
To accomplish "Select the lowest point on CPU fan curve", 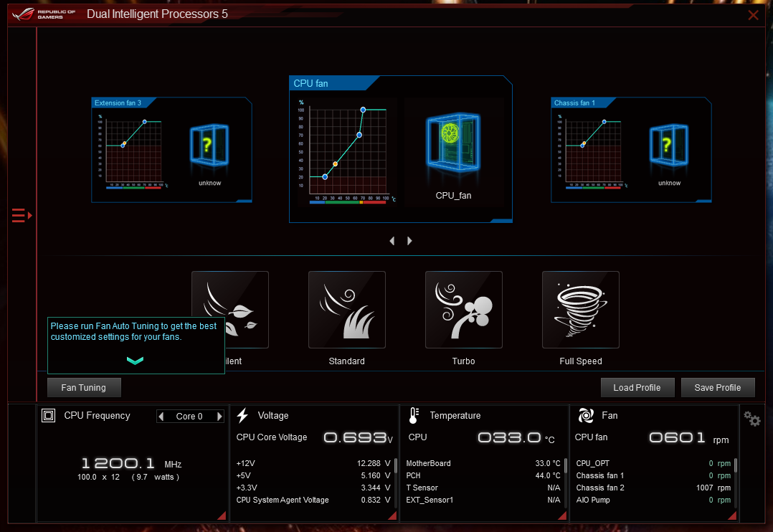I will [325, 176].
